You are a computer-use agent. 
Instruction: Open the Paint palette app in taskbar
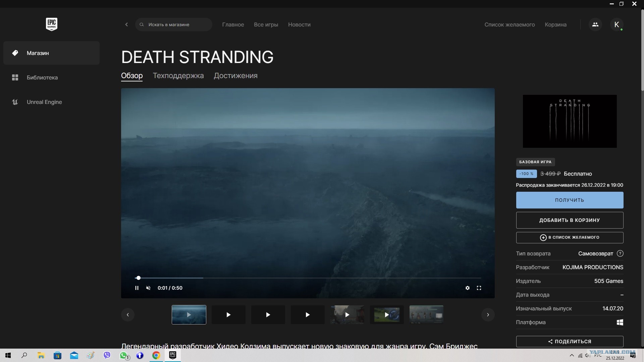[90, 355]
